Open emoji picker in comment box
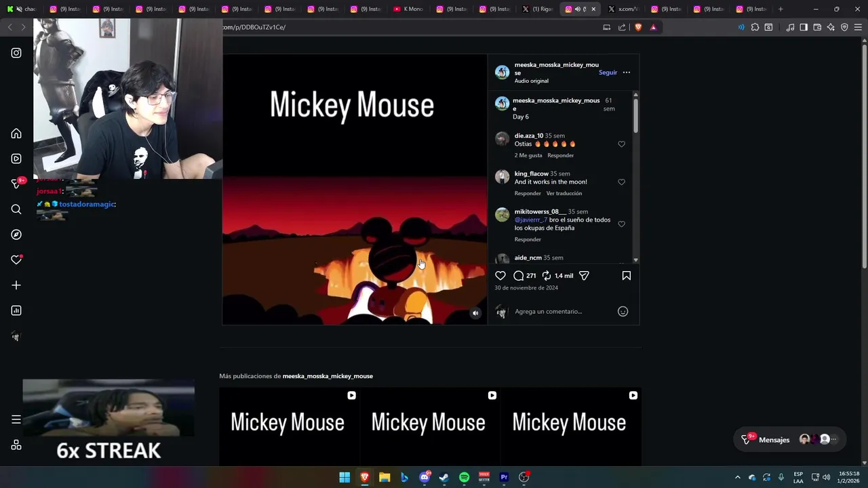Viewport: 868px width, 488px height. click(x=623, y=311)
